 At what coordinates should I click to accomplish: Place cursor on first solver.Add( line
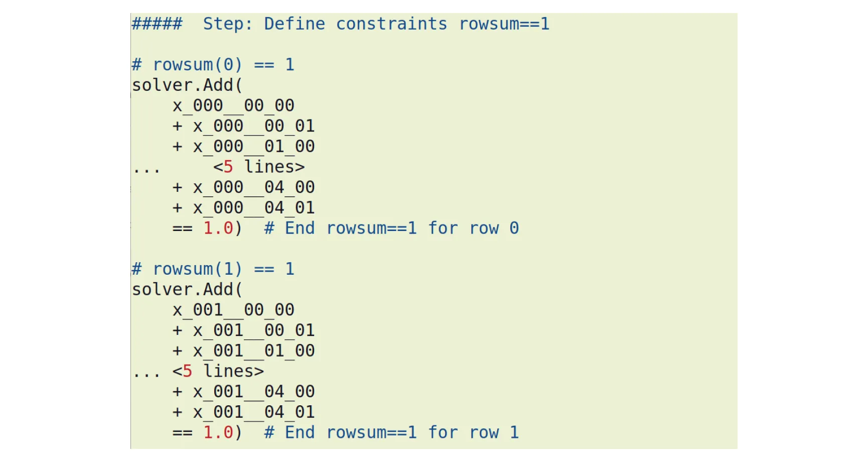187,85
